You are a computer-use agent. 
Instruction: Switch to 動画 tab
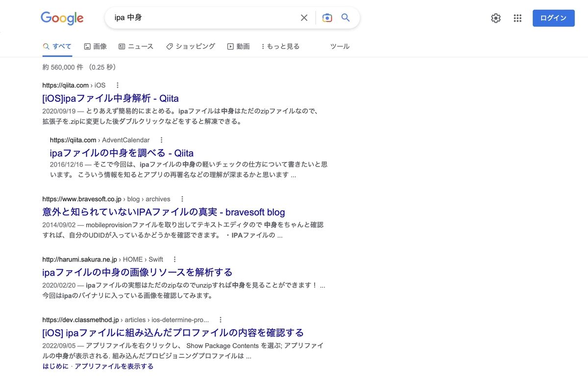[238, 47]
